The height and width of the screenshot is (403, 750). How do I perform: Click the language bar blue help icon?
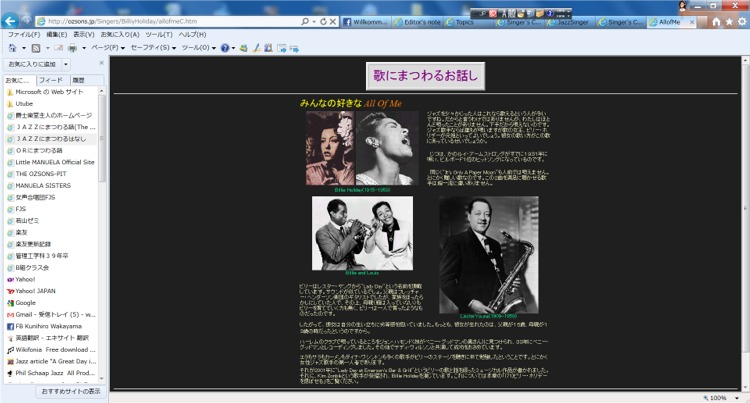[x=550, y=13]
